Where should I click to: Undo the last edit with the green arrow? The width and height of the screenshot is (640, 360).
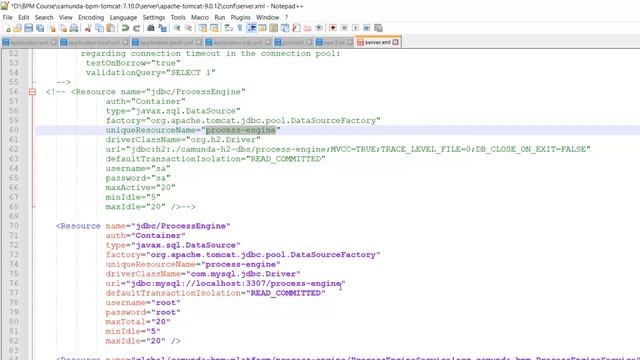[125, 28]
